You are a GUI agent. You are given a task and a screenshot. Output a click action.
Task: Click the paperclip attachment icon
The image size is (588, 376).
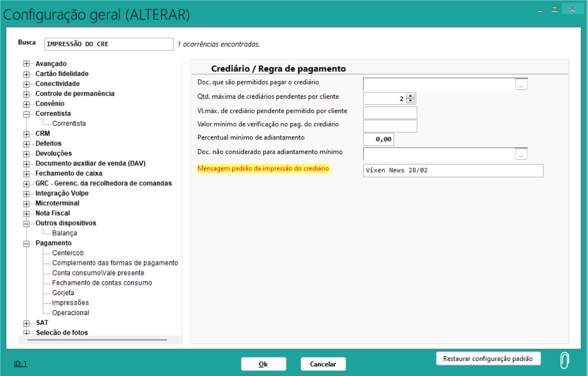point(564,361)
